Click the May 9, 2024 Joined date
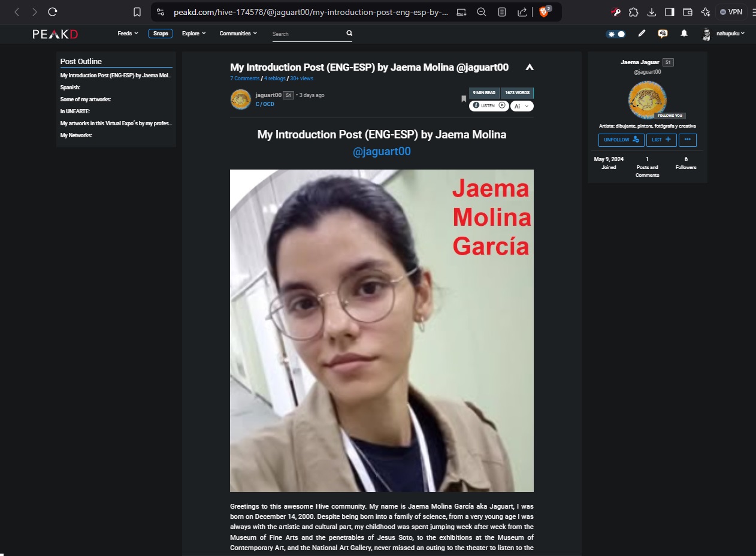Image resolution: width=756 pixels, height=556 pixels. point(609,163)
